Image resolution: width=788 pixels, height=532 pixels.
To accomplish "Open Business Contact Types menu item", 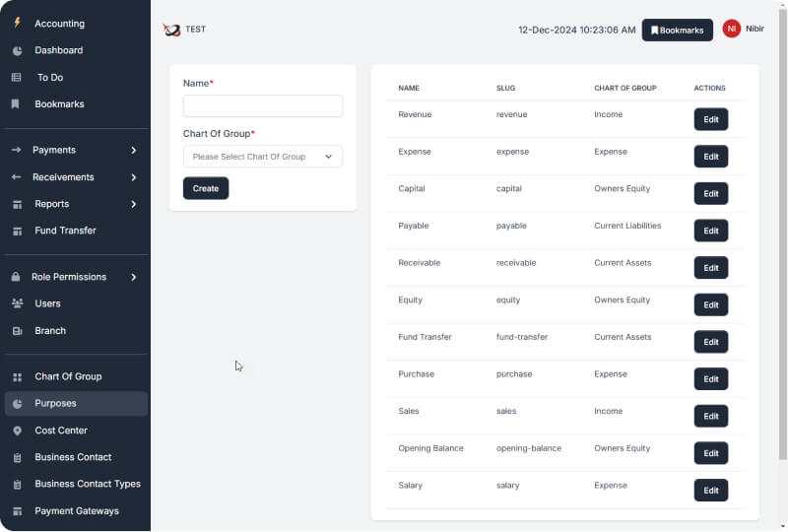I will (88, 484).
